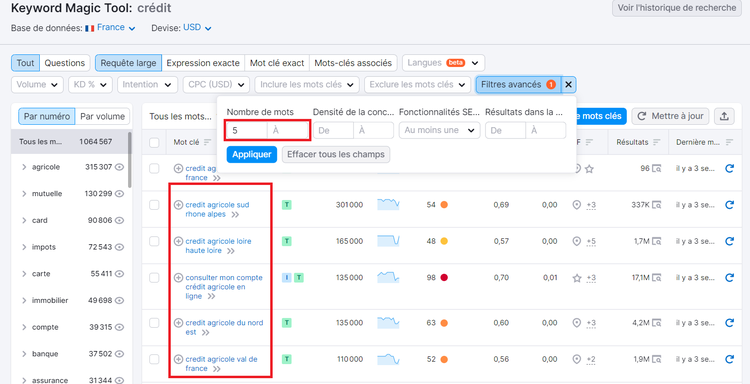The width and height of the screenshot is (750, 384).
Task: Open SERP view for 1,7M results
Action: [657, 241]
